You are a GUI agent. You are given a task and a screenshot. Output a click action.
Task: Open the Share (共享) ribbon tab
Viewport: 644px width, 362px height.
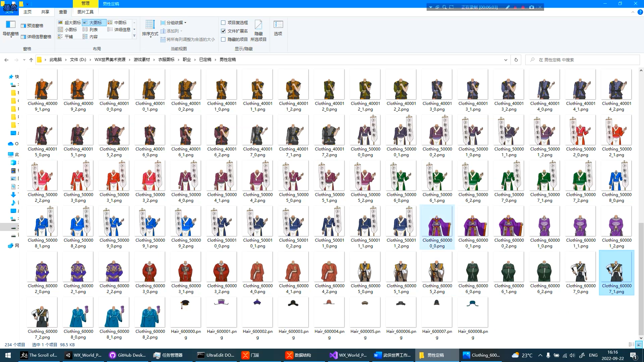coord(45,12)
